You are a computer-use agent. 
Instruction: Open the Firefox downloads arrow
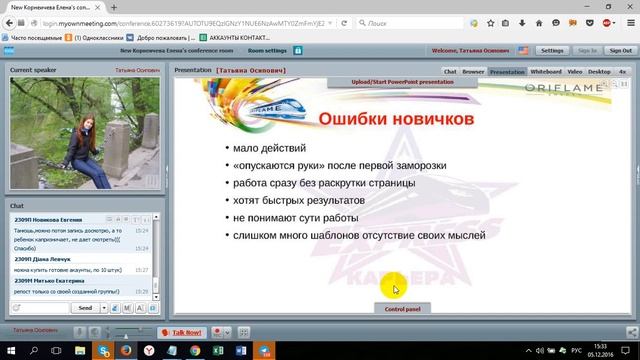point(522,23)
